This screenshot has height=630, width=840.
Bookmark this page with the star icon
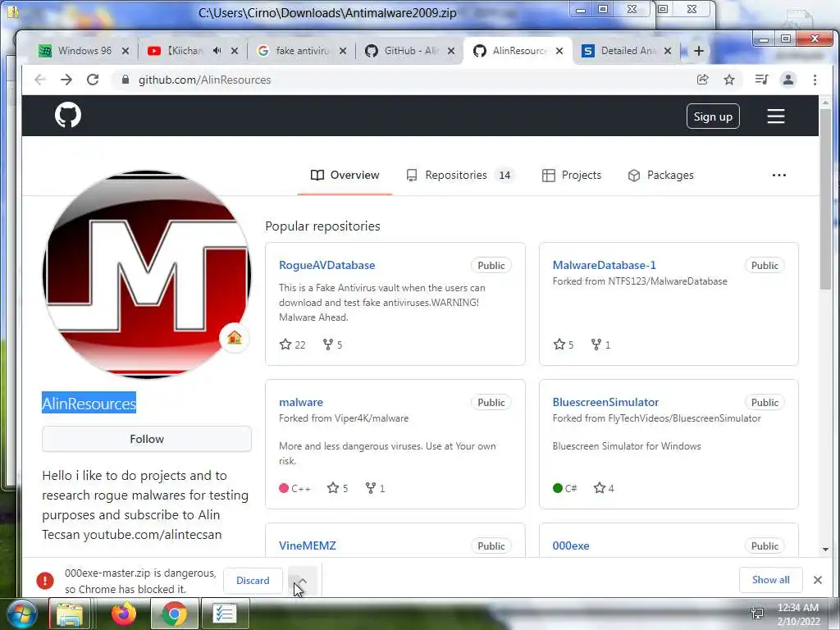tap(729, 80)
